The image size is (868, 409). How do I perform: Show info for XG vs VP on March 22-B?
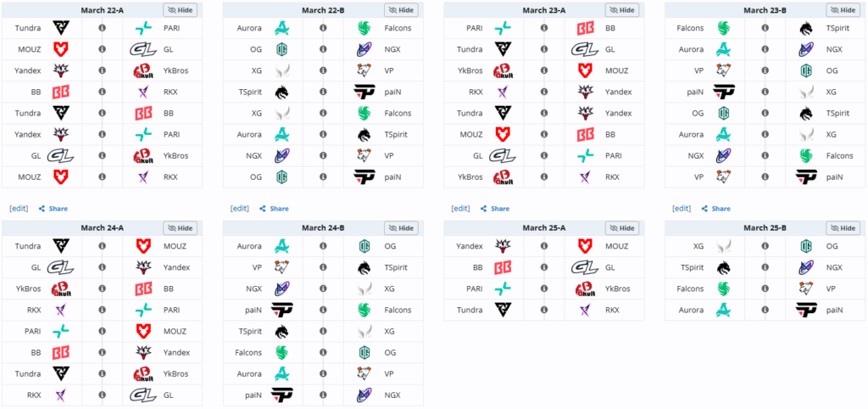point(323,70)
